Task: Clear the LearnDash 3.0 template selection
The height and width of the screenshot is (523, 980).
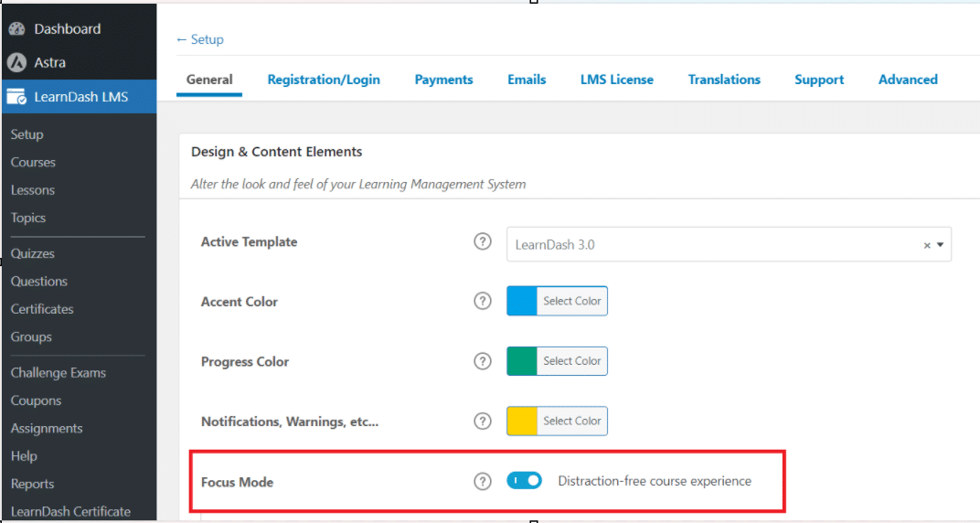Action: (x=927, y=246)
